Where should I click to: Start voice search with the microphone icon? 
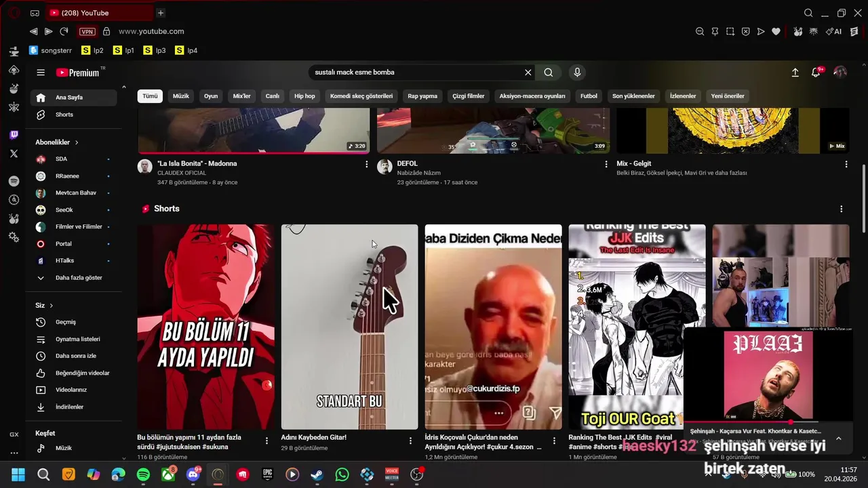[x=577, y=73]
